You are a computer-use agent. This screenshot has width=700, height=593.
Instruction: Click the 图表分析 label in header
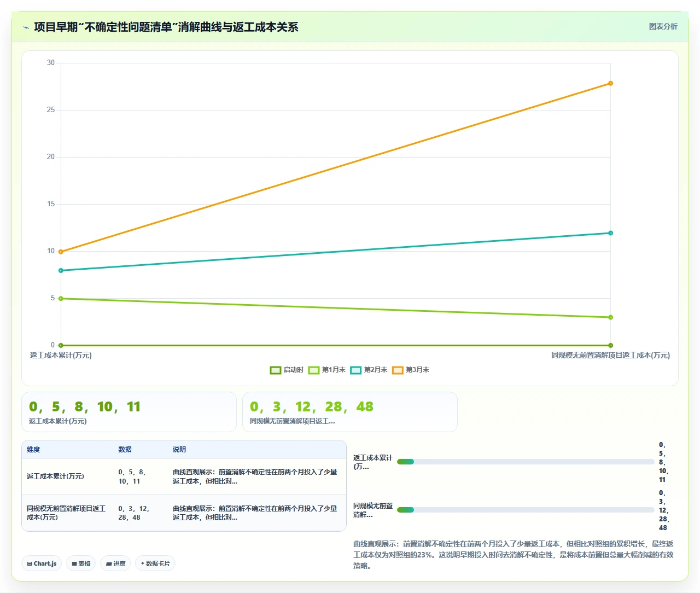tap(663, 26)
